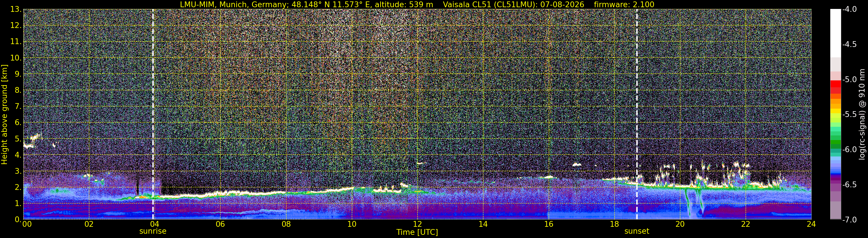Viewport: 868px width, 238px height.
Task: Click time axis tick label '24'
Action: point(811,224)
